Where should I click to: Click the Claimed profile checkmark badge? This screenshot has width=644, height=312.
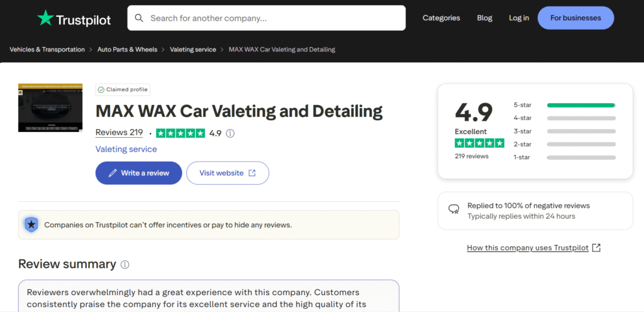101,90
